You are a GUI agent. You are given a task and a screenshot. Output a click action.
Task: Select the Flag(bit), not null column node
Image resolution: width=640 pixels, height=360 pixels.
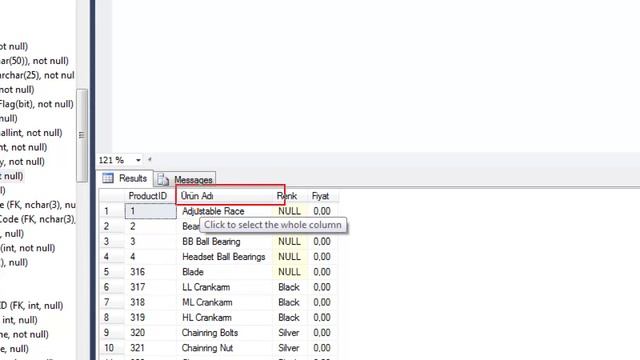click(37, 104)
